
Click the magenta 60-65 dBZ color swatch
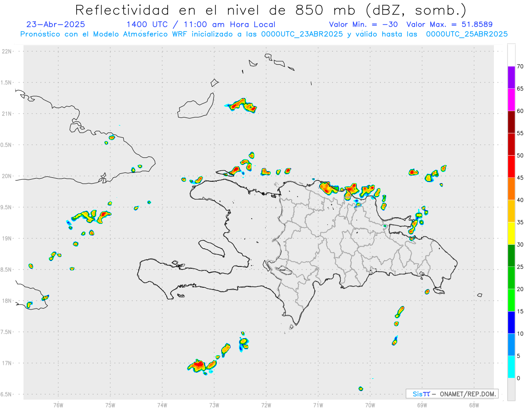click(x=511, y=100)
